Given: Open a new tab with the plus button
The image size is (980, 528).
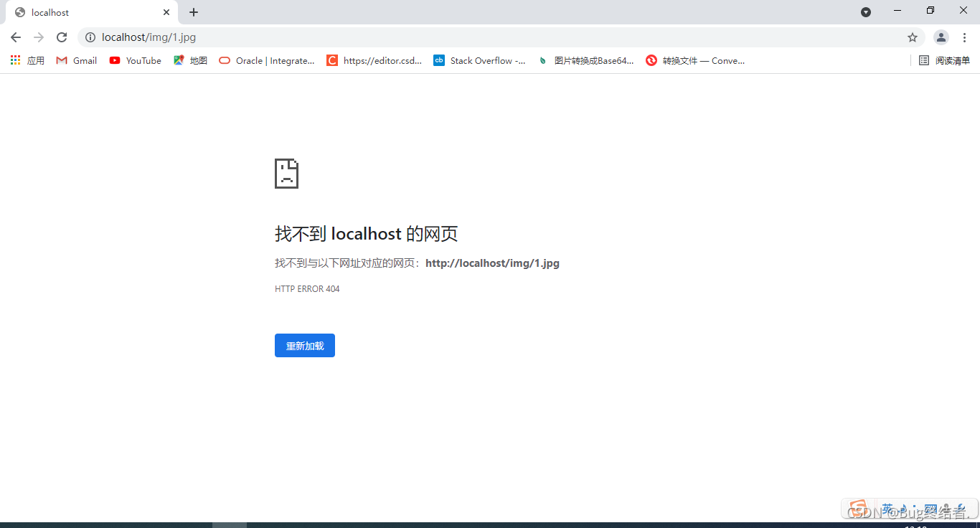Looking at the screenshot, I should (194, 12).
